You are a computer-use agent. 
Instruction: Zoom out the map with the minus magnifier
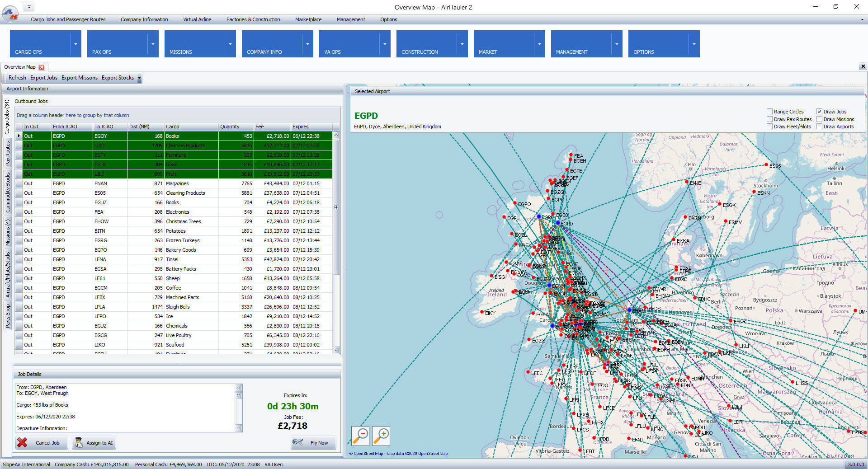click(360, 436)
